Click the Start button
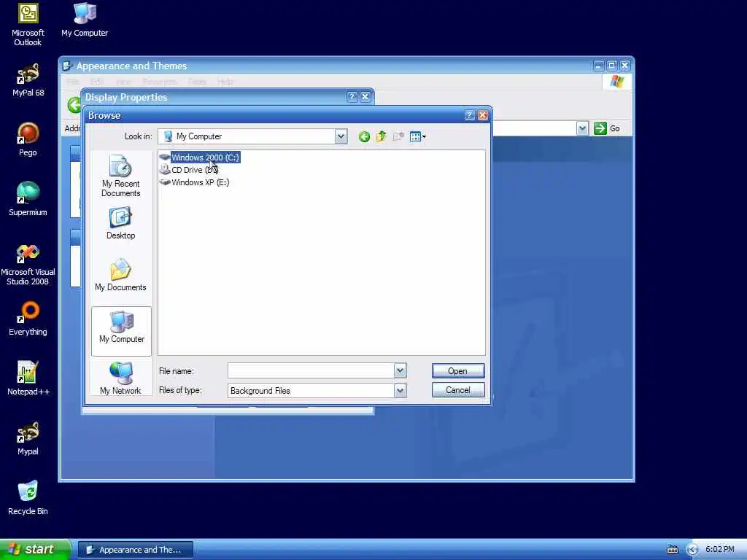747x560 pixels. [35, 549]
